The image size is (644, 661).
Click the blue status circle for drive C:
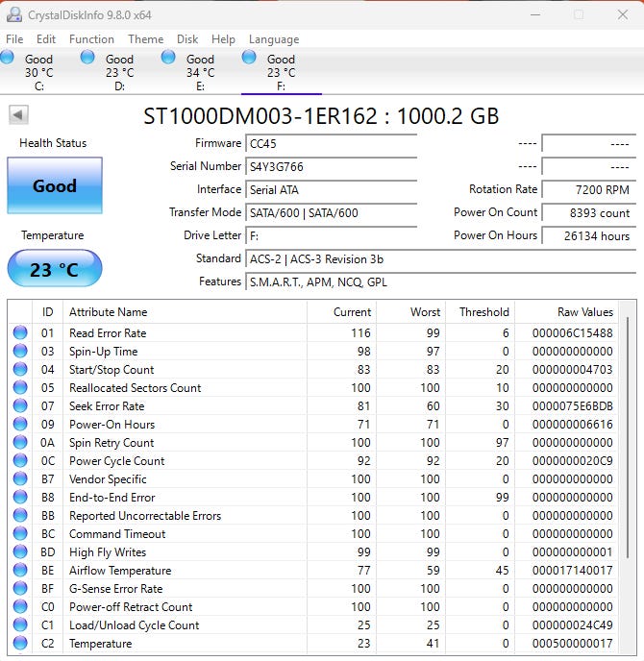point(7,57)
